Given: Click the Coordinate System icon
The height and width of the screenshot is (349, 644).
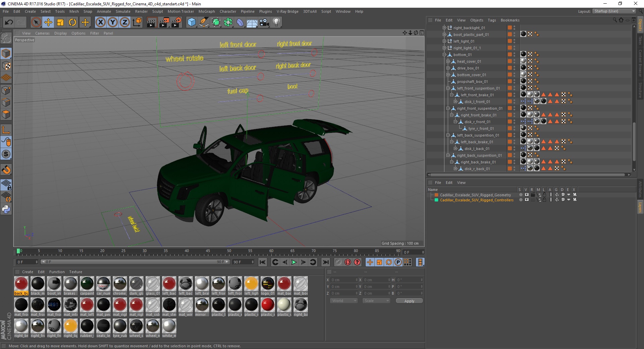Looking at the screenshot, I should pos(137,22).
